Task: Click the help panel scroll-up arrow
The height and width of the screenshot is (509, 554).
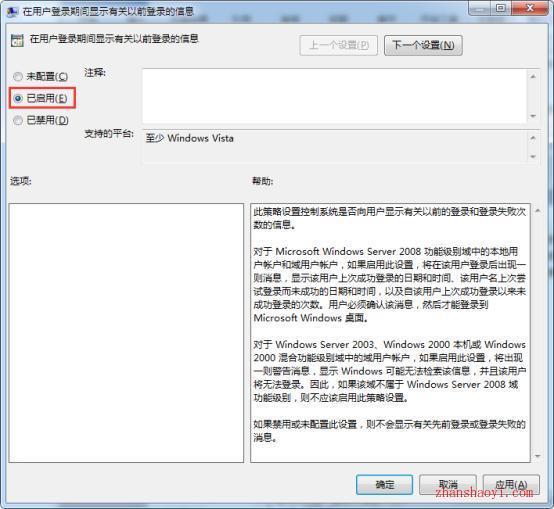Action: [538, 211]
